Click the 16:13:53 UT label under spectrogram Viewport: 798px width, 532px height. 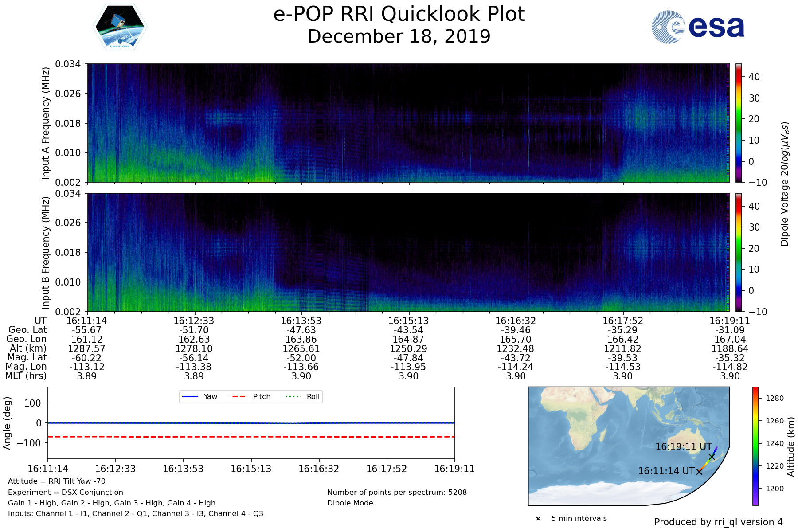pyautogui.click(x=301, y=321)
